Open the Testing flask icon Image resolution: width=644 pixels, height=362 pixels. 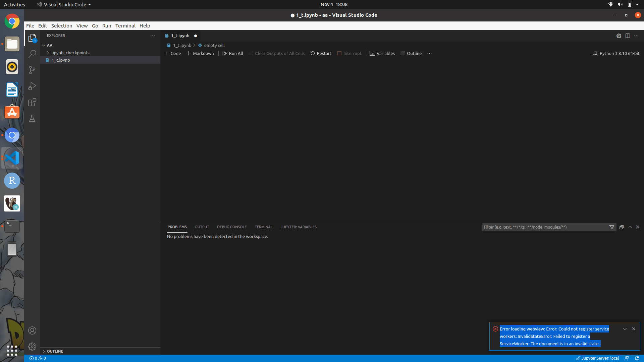32,118
